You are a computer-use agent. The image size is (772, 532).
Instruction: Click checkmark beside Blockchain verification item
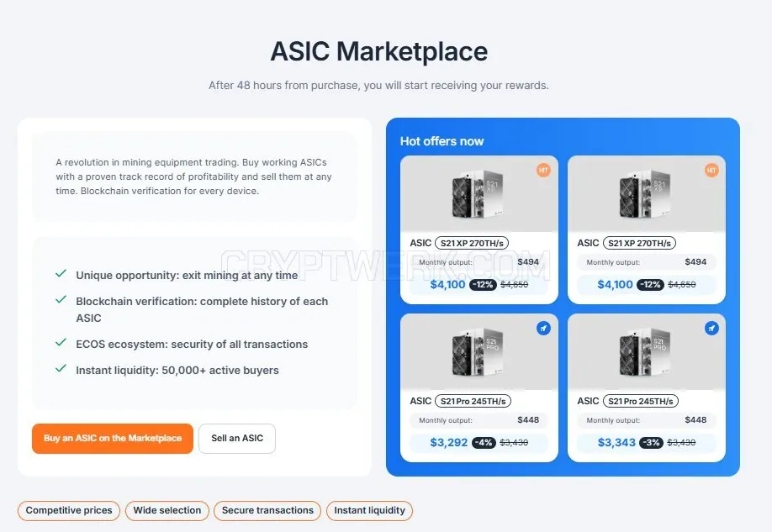[61, 300]
